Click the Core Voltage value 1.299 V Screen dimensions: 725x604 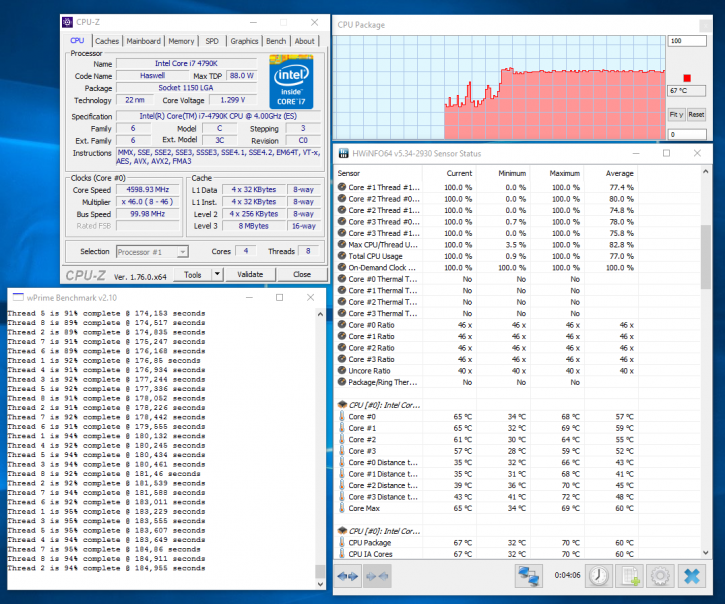233,100
